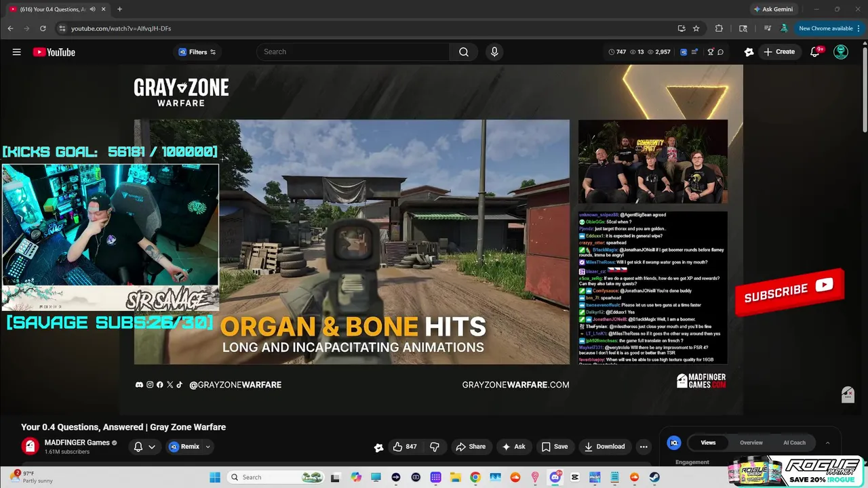The width and height of the screenshot is (868, 488).
Task: Open Steam from the taskbar
Action: [x=654, y=477]
